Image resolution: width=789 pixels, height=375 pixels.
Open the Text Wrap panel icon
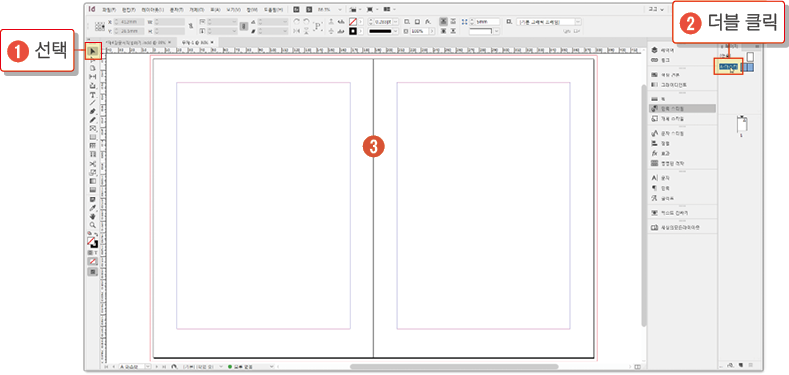click(x=654, y=213)
